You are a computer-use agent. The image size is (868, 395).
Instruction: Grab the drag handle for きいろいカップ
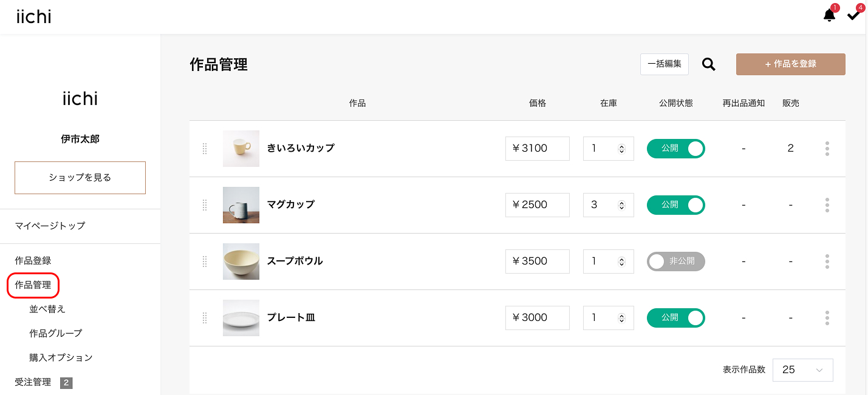click(205, 149)
